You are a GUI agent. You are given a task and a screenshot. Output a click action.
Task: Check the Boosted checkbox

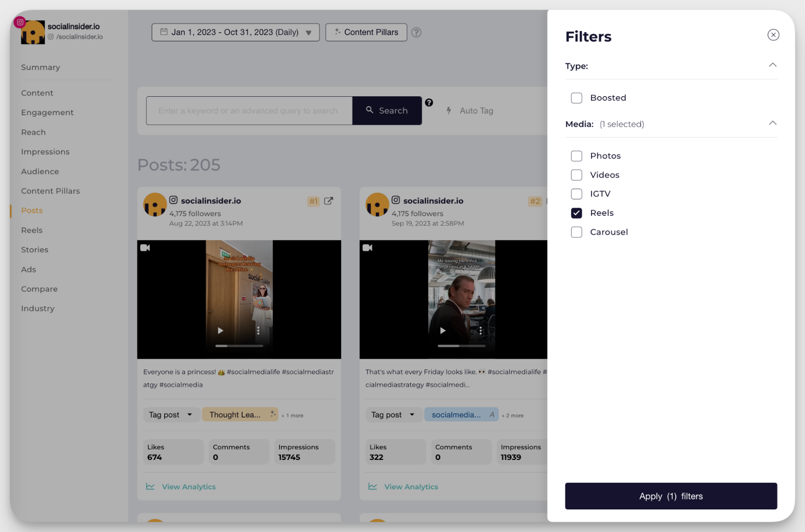(576, 98)
